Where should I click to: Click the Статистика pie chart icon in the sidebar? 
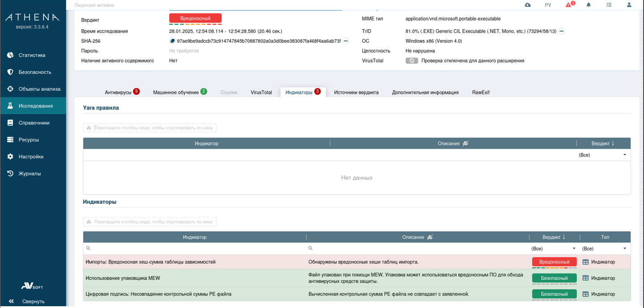pyautogui.click(x=10, y=55)
